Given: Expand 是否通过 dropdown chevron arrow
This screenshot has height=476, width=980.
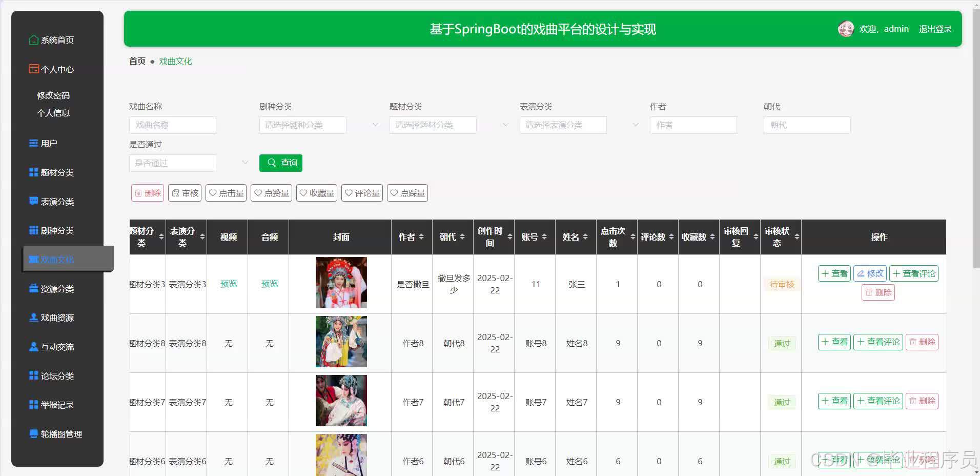Looking at the screenshot, I should [x=245, y=163].
